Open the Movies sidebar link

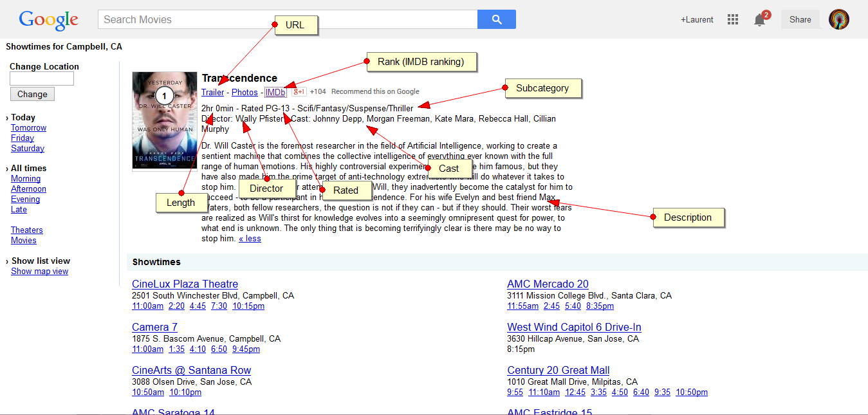click(x=24, y=241)
